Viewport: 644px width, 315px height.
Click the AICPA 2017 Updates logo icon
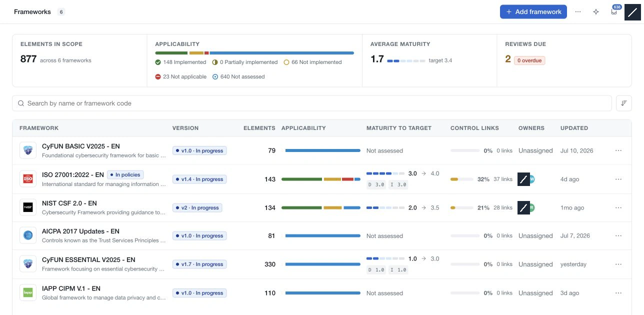[x=28, y=235]
